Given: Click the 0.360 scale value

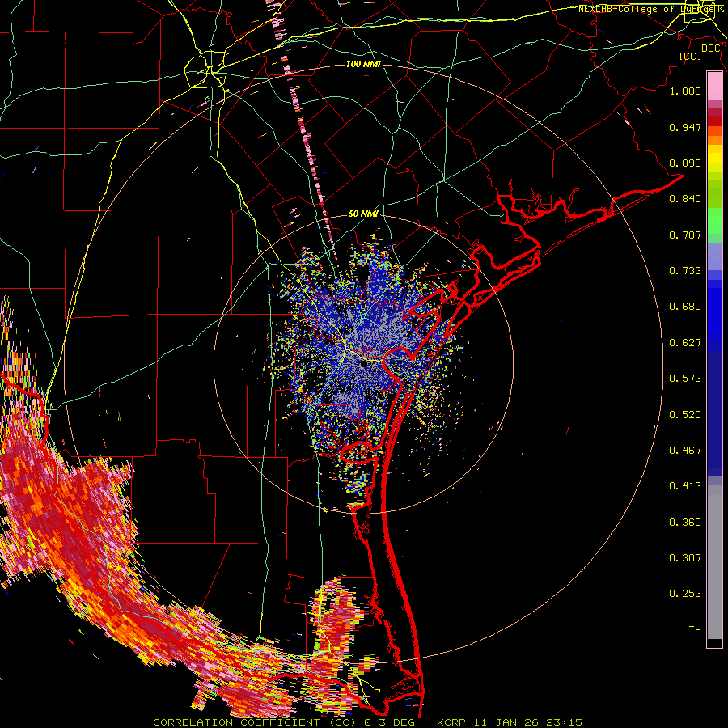Looking at the screenshot, I should pos(685,523).
